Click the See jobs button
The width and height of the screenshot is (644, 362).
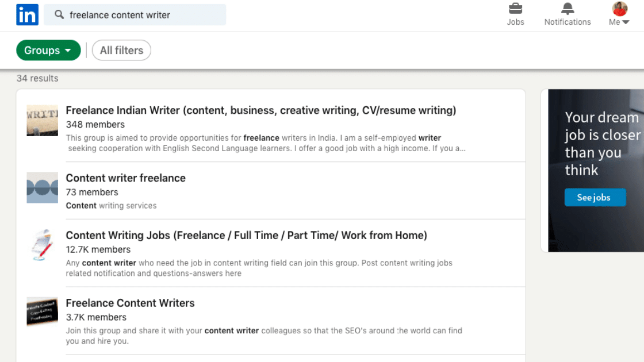click(x=595, y=197)
